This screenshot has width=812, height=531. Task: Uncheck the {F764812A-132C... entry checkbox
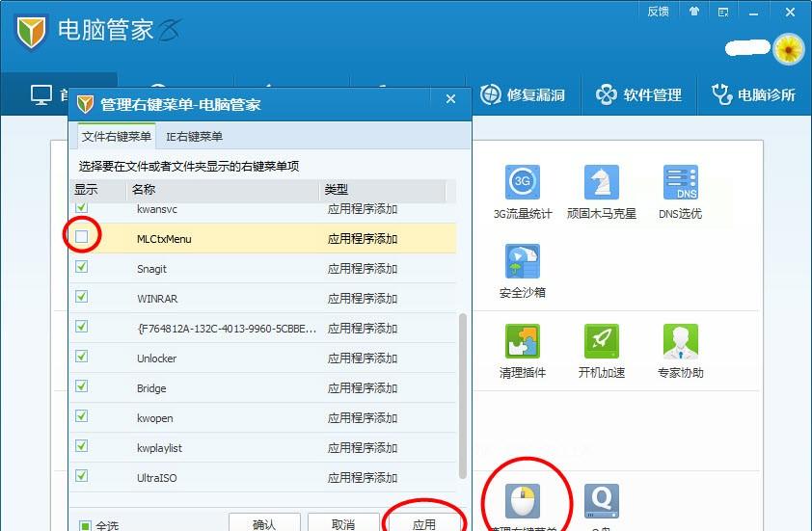point(81,326)
